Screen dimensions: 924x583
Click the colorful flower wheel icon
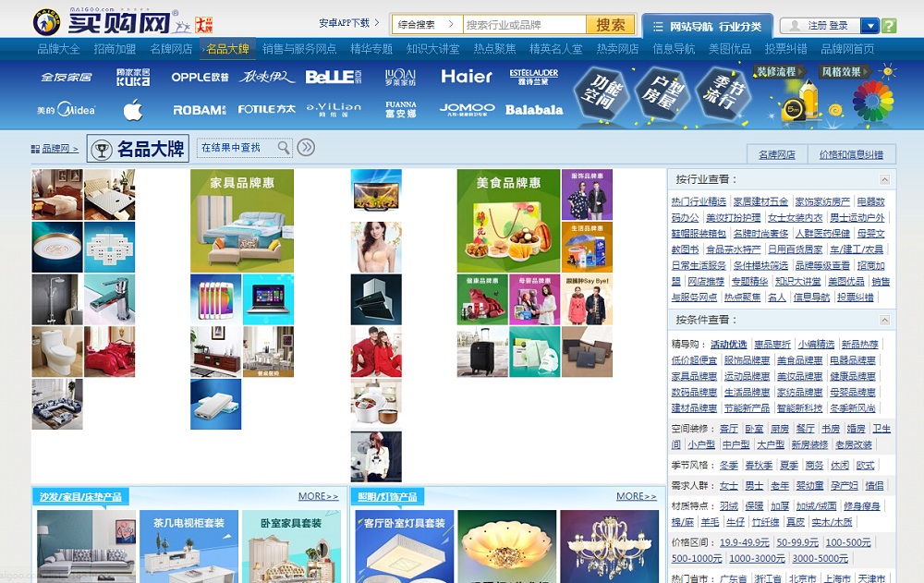click(x=873, y=100)
